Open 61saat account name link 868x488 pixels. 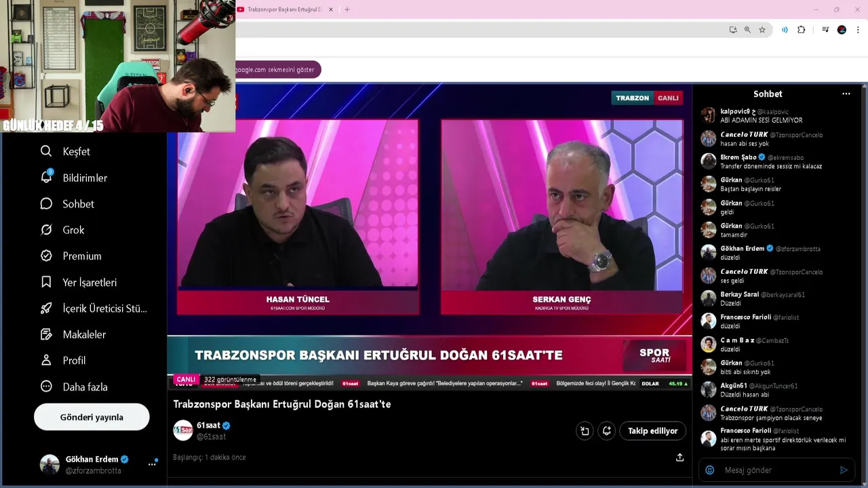click(x=208, y=426)
